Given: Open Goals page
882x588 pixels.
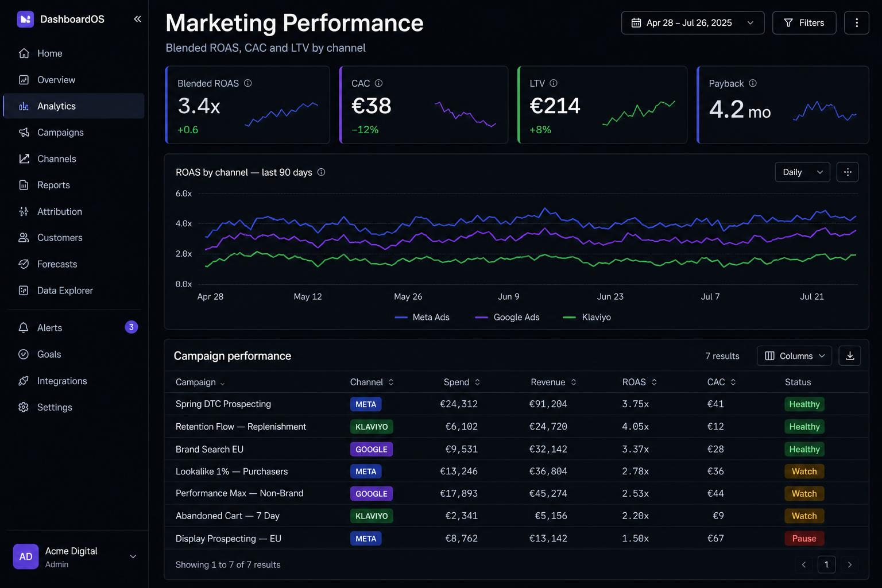Looking at the screenshot, I should click(74, 354).
